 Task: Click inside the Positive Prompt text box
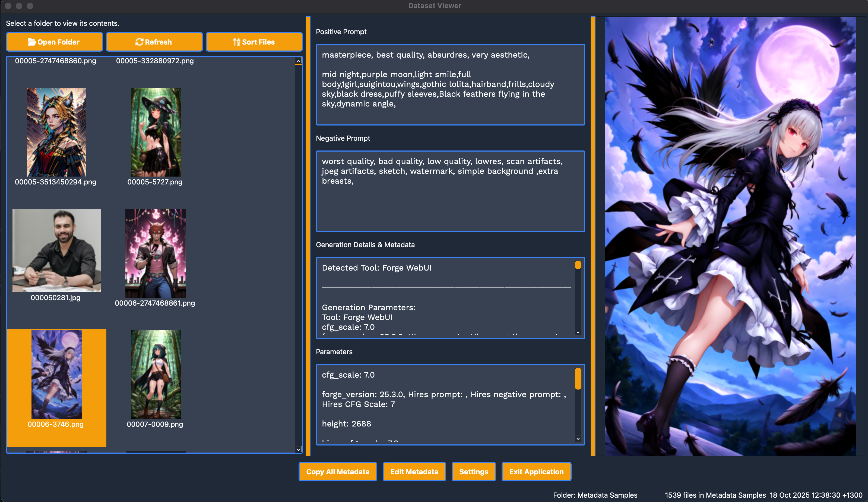tap(450, 84)
